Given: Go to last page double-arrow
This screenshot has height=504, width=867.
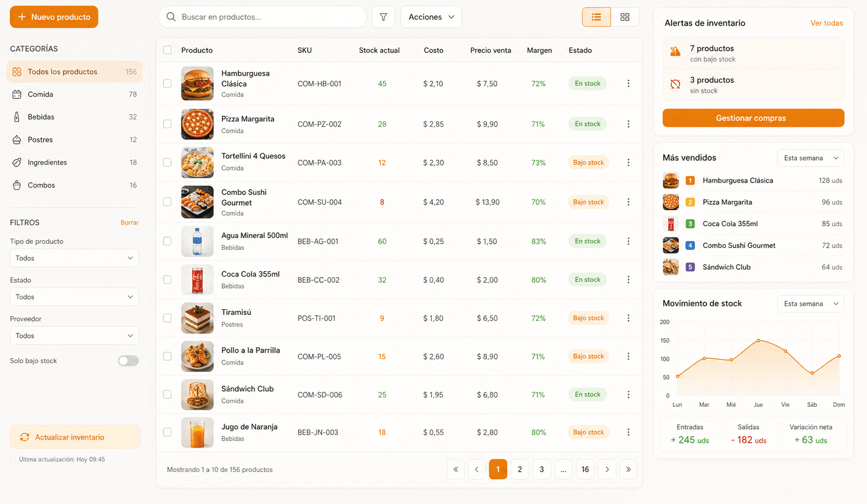Looking at the screenshot, I should pos(628,469).
